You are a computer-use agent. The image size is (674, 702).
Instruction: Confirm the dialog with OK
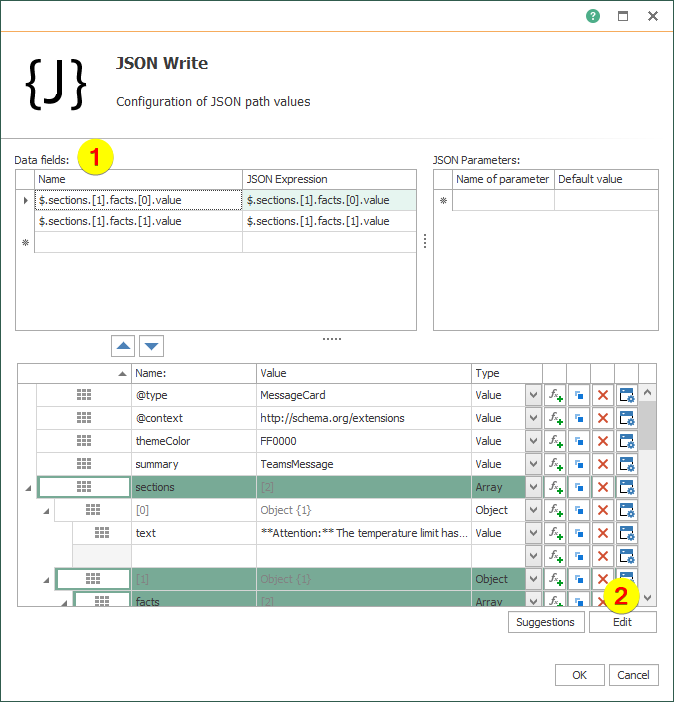579,675
